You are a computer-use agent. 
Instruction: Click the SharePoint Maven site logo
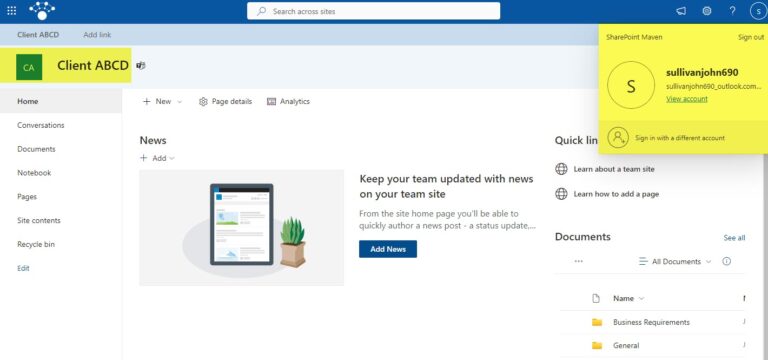click(42, 11)
